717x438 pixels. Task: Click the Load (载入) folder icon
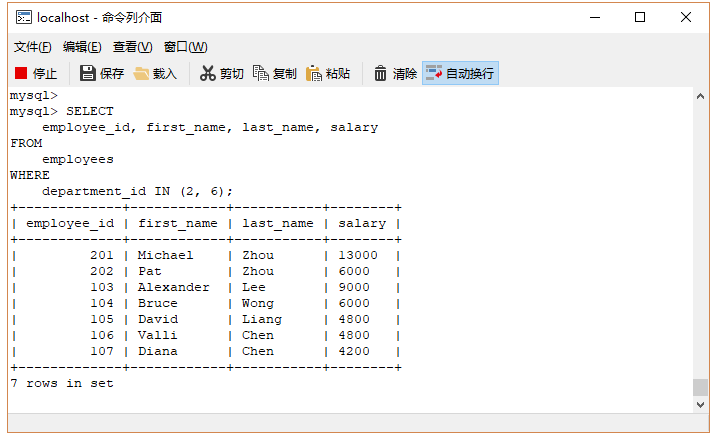coord(141,74)
